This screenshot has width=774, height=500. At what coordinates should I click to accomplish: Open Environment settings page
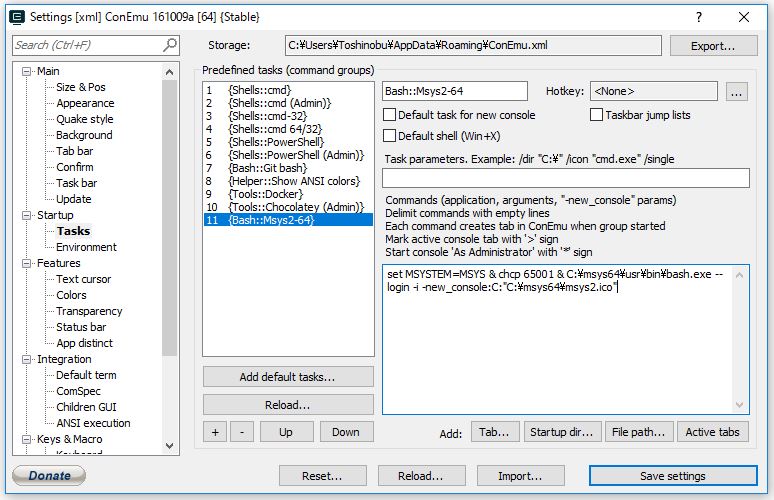(86, 247)
